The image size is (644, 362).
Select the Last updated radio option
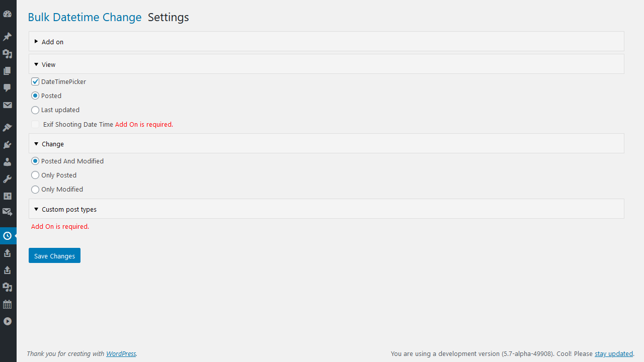[35, 110]
